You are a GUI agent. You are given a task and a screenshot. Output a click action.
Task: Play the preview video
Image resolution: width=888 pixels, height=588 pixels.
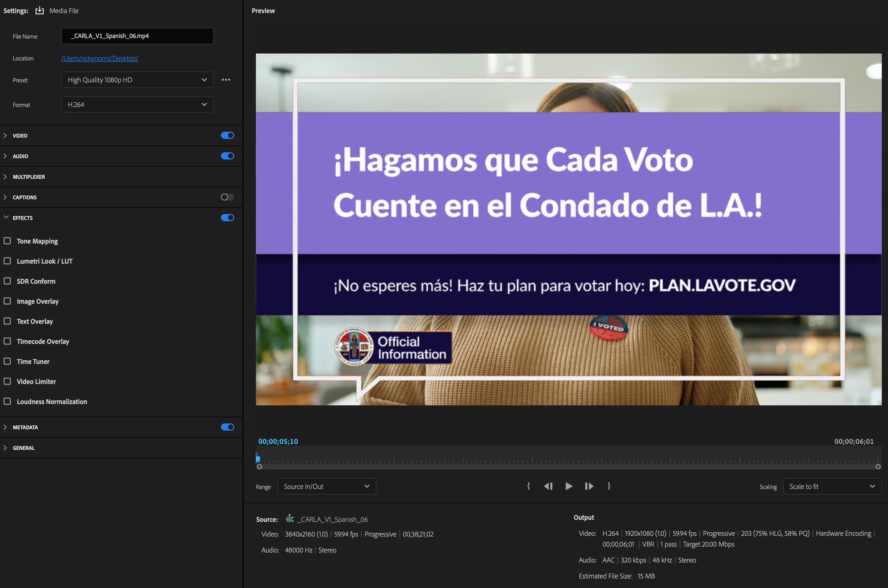(569, 486)
